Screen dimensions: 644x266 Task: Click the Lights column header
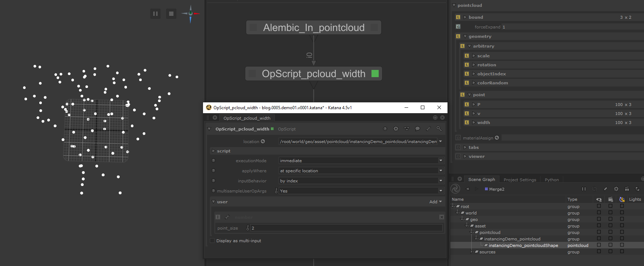[x=635, y=199]
